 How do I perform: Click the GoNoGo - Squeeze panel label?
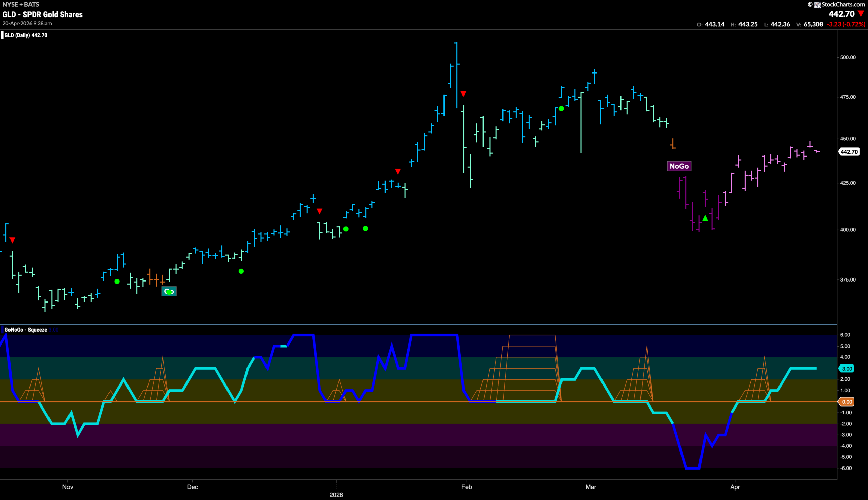(x=26, y=330)
